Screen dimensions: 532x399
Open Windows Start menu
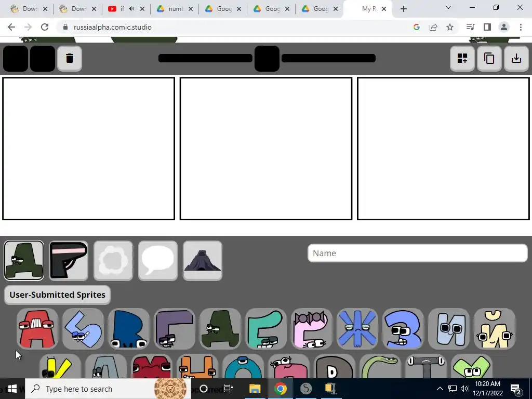tap(12, 389)
